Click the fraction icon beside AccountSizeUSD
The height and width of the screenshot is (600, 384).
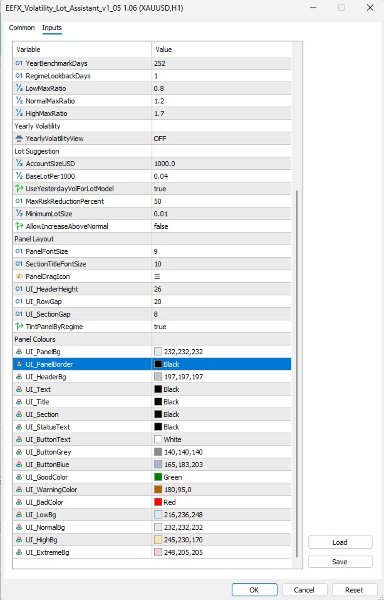coord(19,163)
